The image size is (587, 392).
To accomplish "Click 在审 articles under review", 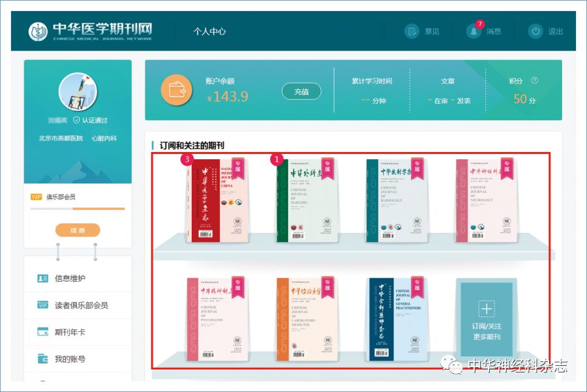I will (x=441, y=100).
